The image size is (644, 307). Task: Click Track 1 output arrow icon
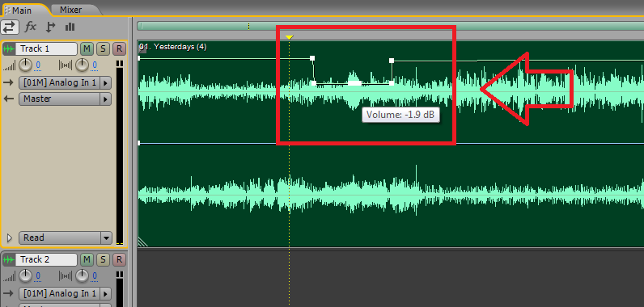click(8, 99)
